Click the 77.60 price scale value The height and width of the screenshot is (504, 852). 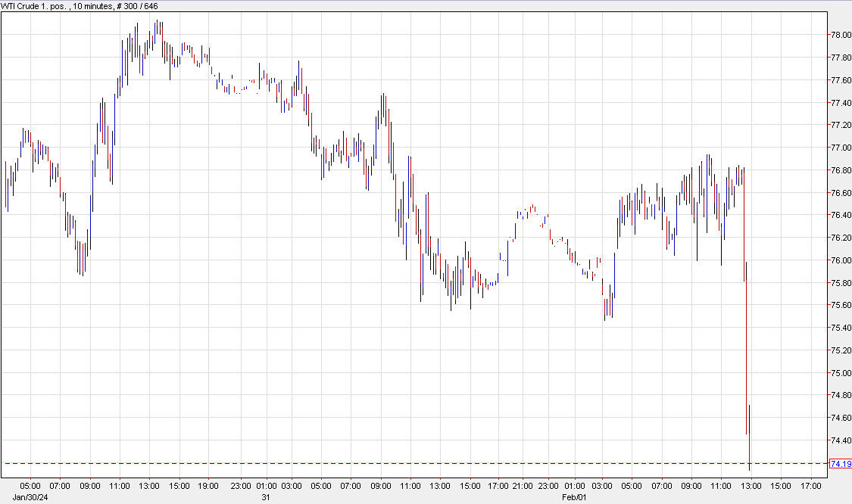pos(841,80)
